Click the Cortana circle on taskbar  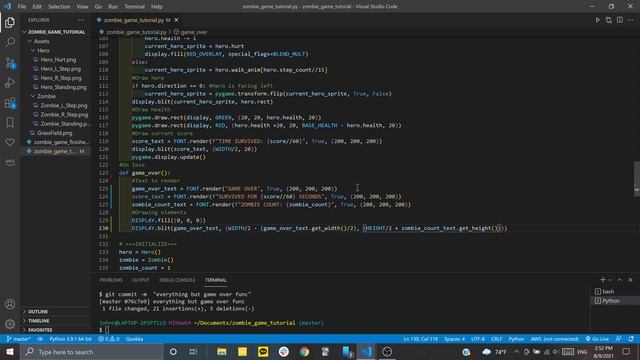tap(173, 351)
